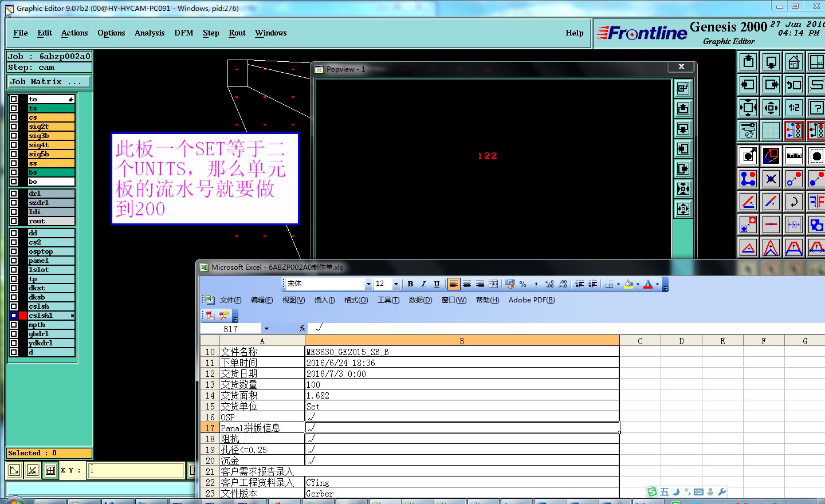The image size is (825, 504).
Task: Click Italic in Excel formatting toolbar
Action: click(x=423, y=284)
